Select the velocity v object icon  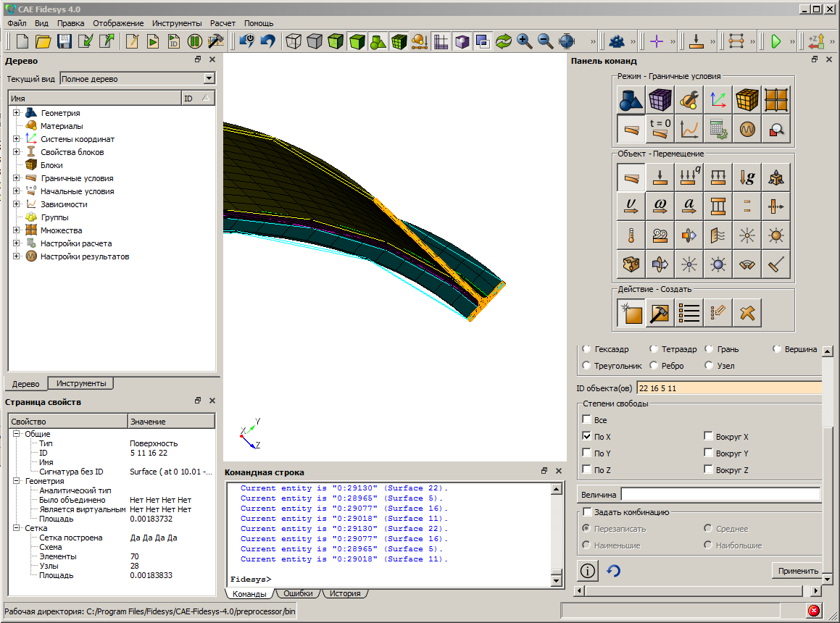click(631, 206)
